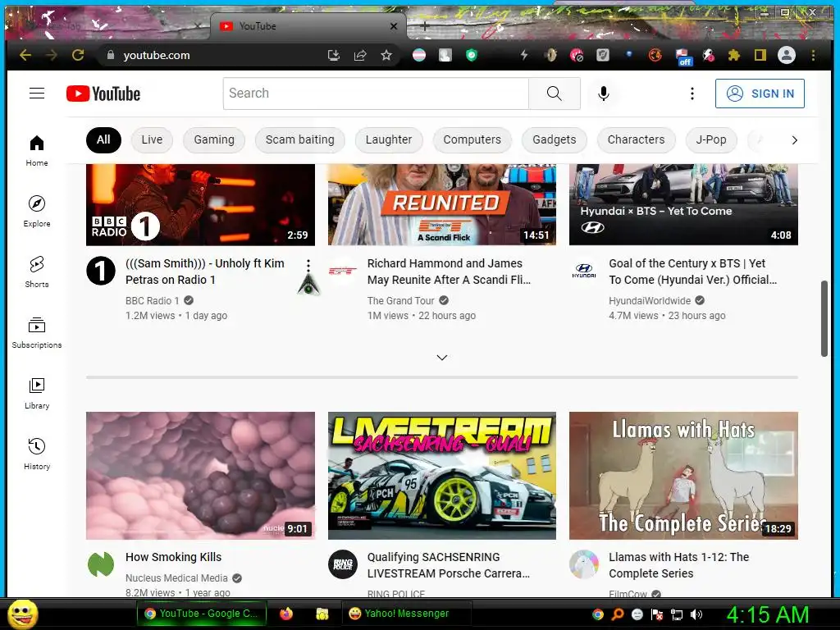This screenshot has width=840, height=630.
Task: Click the browser forward arrow
Action: click(x=52, y=55)
